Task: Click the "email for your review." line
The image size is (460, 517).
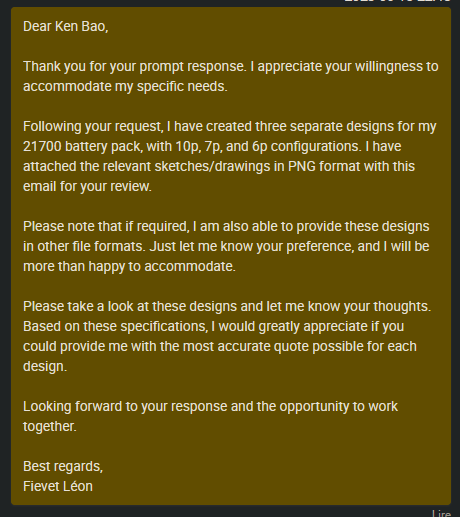Action: click(x=87, y=187)
